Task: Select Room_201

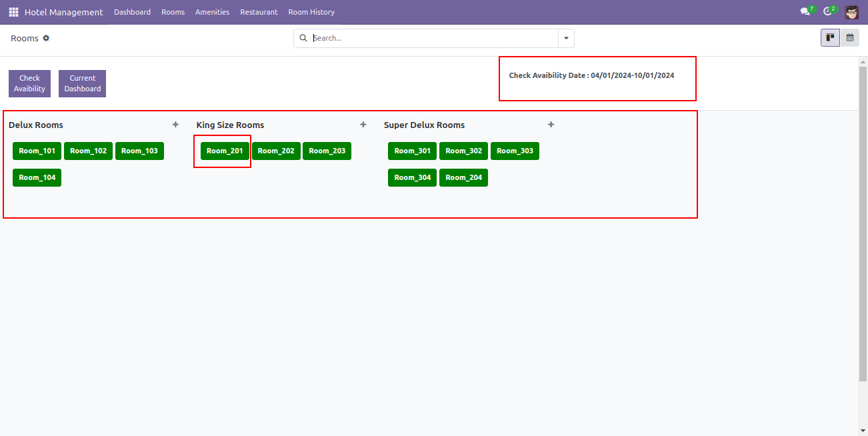Action: point(225,151)
